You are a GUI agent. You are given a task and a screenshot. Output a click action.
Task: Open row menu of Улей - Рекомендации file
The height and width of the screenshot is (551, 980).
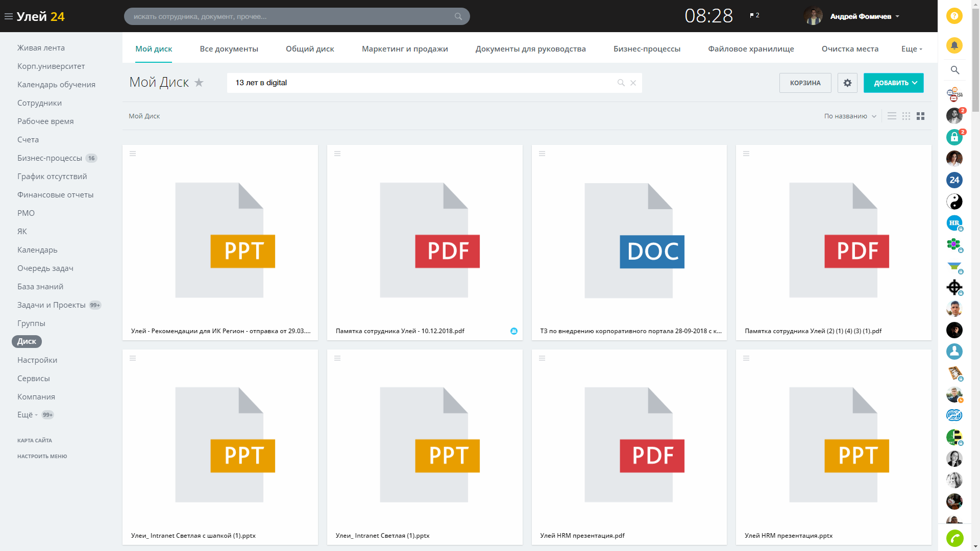(133, 154)
